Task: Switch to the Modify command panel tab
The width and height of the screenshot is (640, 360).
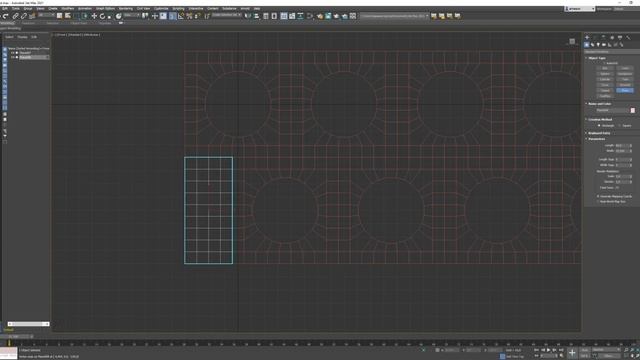Action: (x=595, y=37)
